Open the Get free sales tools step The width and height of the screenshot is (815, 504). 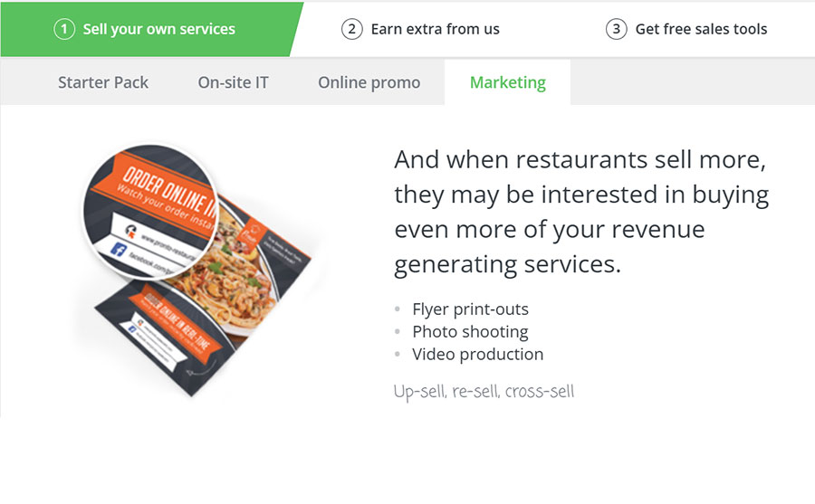click(701, 29)
